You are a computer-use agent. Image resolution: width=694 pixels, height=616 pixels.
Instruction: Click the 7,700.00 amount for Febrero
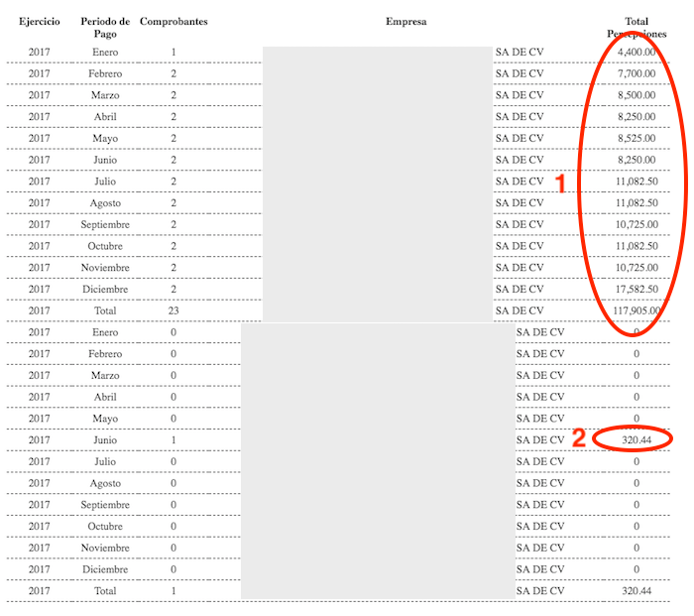[x=636, y=73]
